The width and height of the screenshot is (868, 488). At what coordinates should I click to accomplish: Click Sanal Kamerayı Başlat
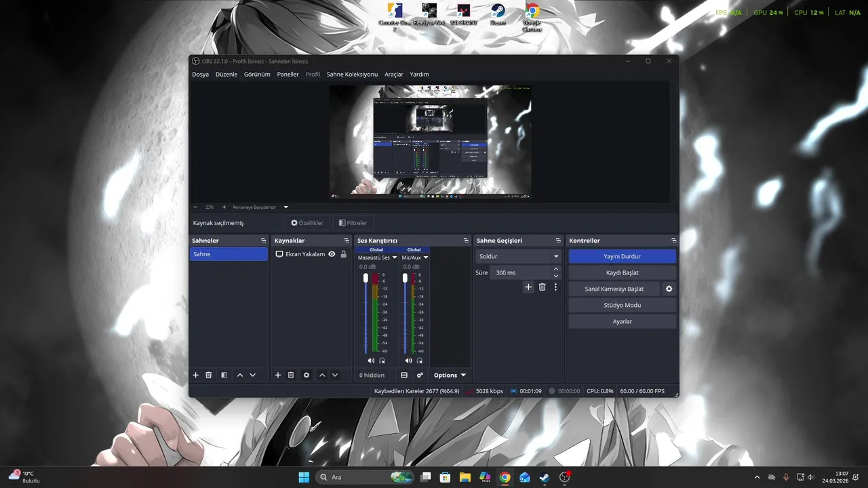click(614, 289)
